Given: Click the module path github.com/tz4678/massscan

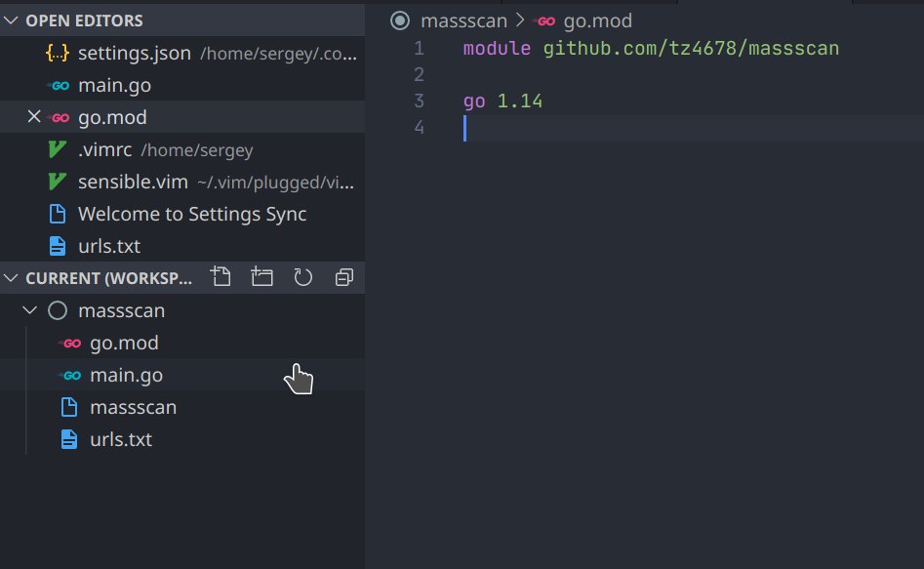Looking at the screenshot, I should (x=691, y=48).
